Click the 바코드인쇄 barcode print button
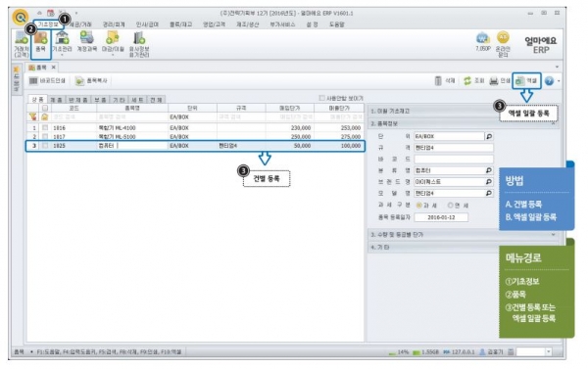The width and height of the screenshot is (588, 369). coord(48,80)
